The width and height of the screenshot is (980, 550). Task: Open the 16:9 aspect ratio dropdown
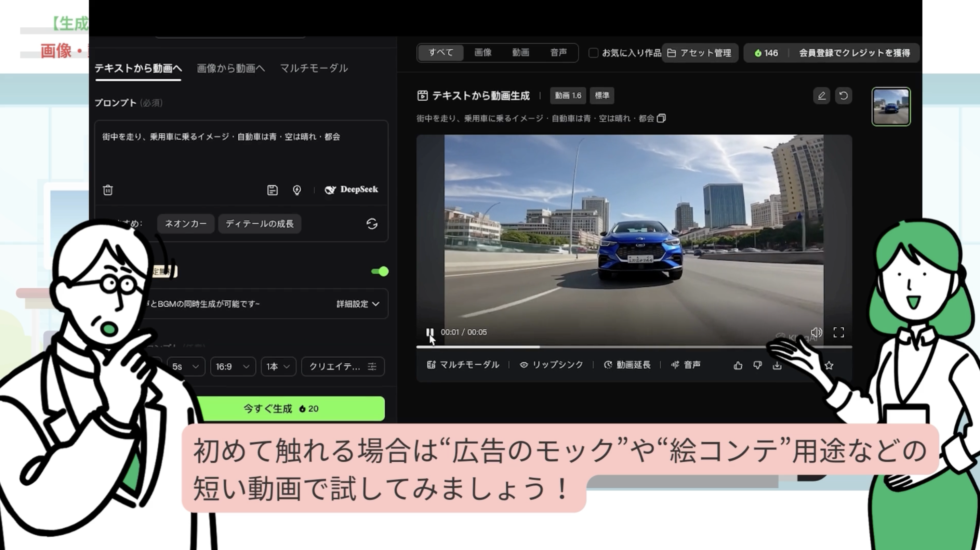tap(233, 367)
